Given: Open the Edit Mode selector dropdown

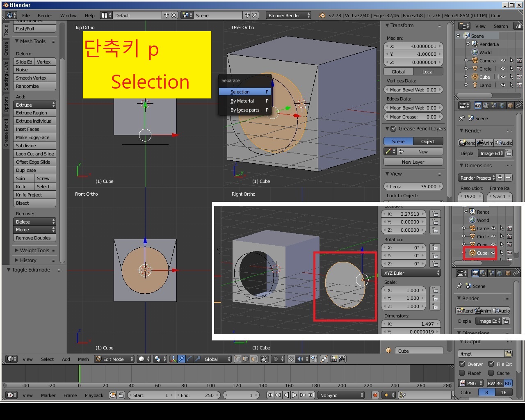Looking at the screenshot, I should [x=114, y=359].
